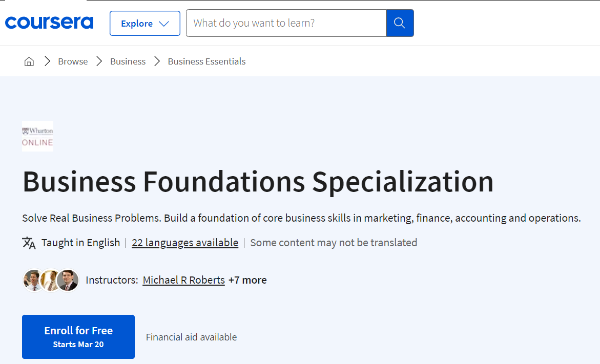Click the Enroll for Free button
This screenshot has width=600, height=364.
click(x=78, y=337)
